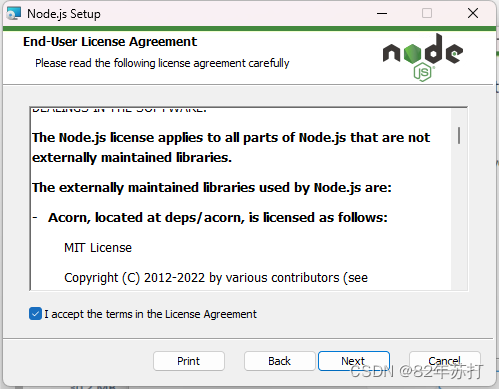
Task: Print the license agreement
Action: tap(189, 361)
